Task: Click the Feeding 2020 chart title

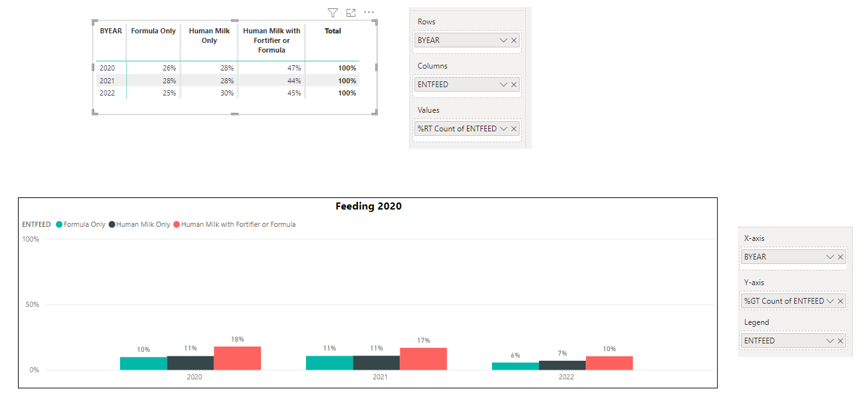Action: coord(368,206)
